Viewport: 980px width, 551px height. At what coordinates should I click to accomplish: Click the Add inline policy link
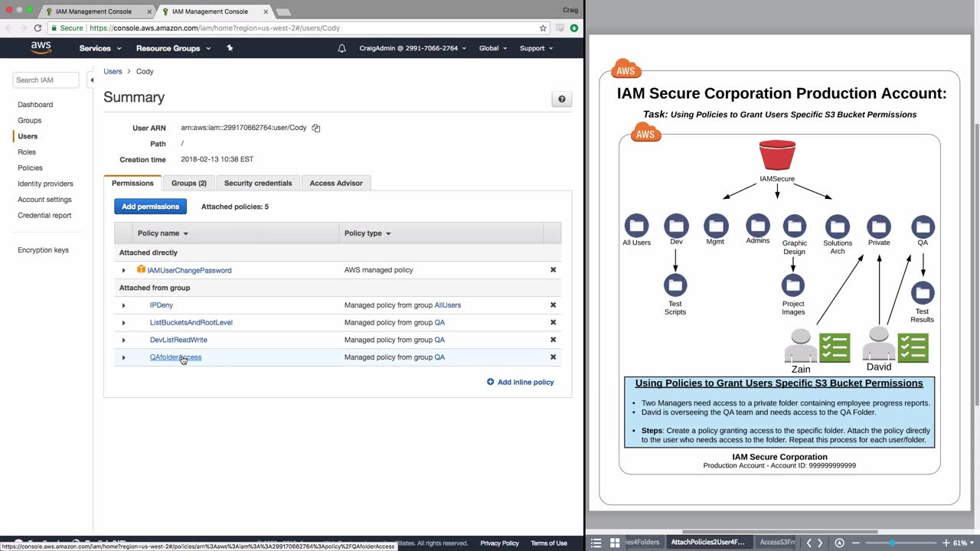click(x=521, y=382)
